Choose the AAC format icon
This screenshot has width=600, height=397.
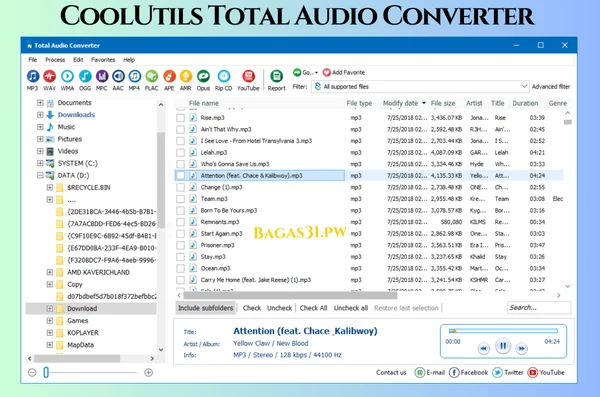click(x=118, y=76)
